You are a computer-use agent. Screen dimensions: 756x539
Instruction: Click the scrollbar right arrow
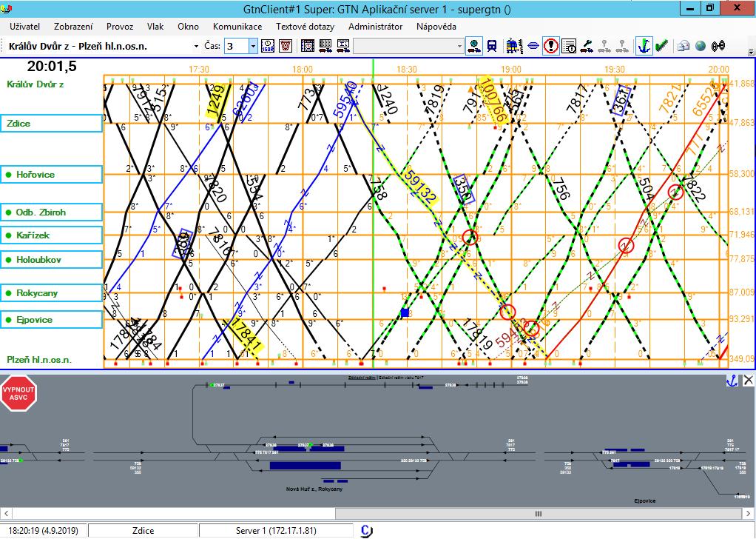tap(749, 514)
